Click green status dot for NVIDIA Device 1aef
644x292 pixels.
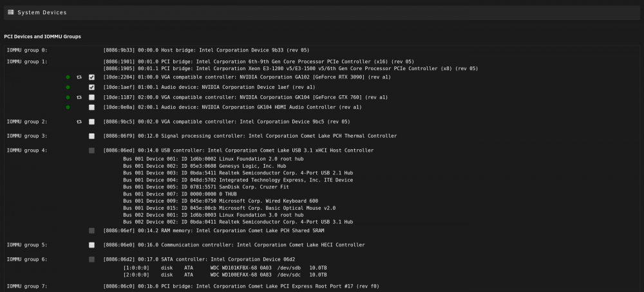click(68, 87)
